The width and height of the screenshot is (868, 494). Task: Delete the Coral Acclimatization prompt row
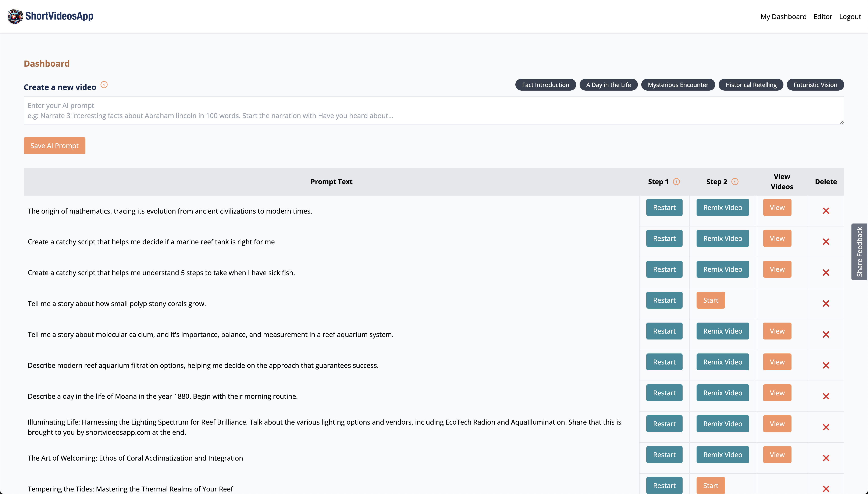[x=826, y=458]
